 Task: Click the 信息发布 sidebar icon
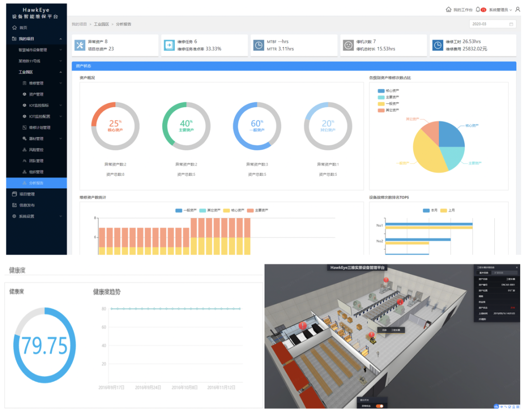[x=14, y=205]
